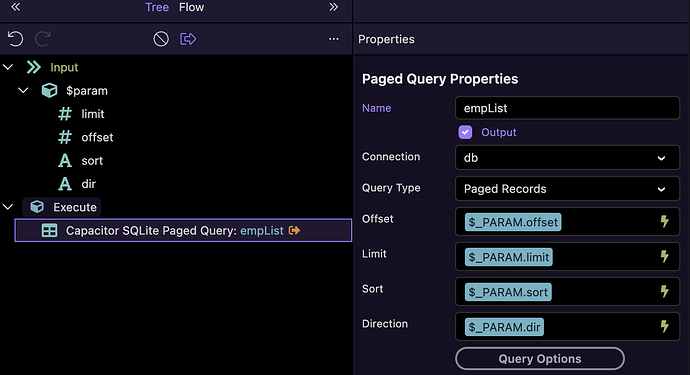Viewport: 690px width, 375px height.
Task: Click the $_PARAM.offset binding tag
Action: click(x=513, y=222)
